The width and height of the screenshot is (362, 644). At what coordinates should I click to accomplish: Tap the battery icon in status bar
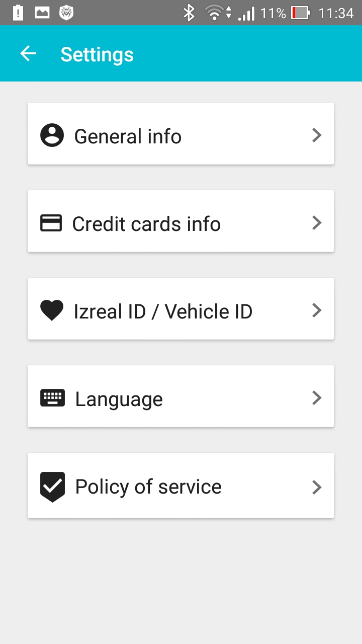(x=300, y=13)
